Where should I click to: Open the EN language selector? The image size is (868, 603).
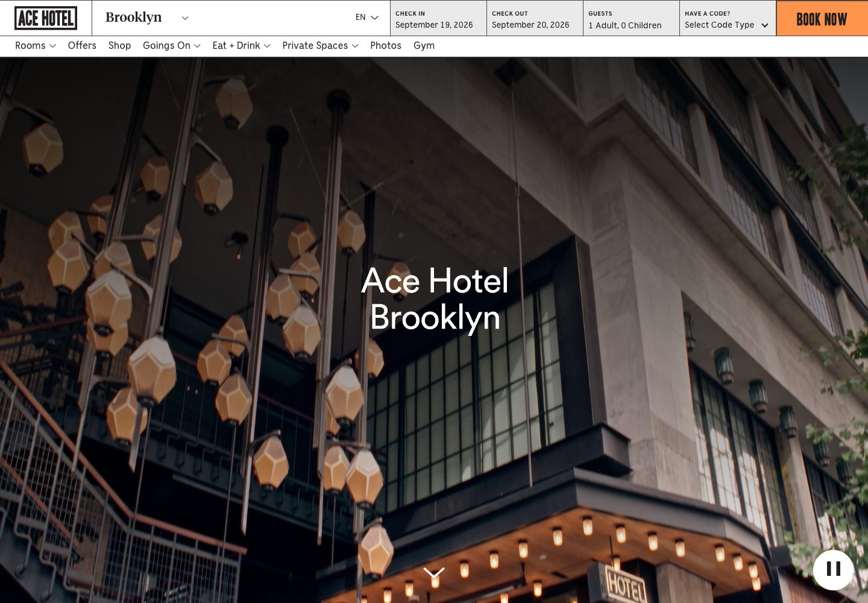(x=366, y=17)
